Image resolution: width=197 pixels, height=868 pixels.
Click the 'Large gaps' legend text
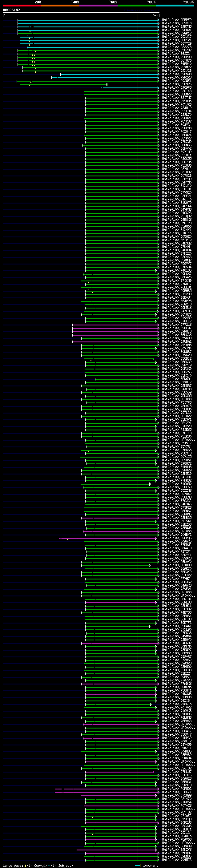click(13, 865)
